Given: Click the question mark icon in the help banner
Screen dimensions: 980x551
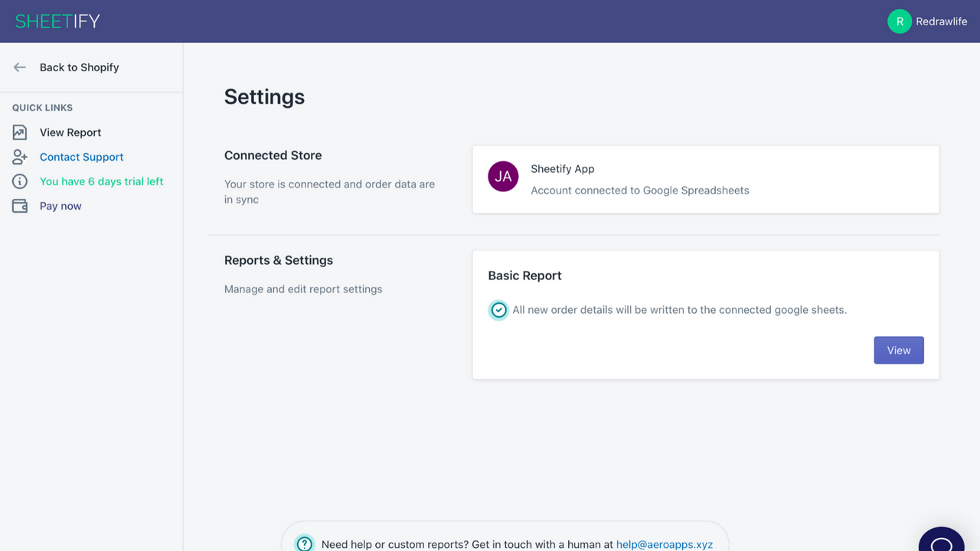Looking at the screenshot, I should (x=304, y=543).
